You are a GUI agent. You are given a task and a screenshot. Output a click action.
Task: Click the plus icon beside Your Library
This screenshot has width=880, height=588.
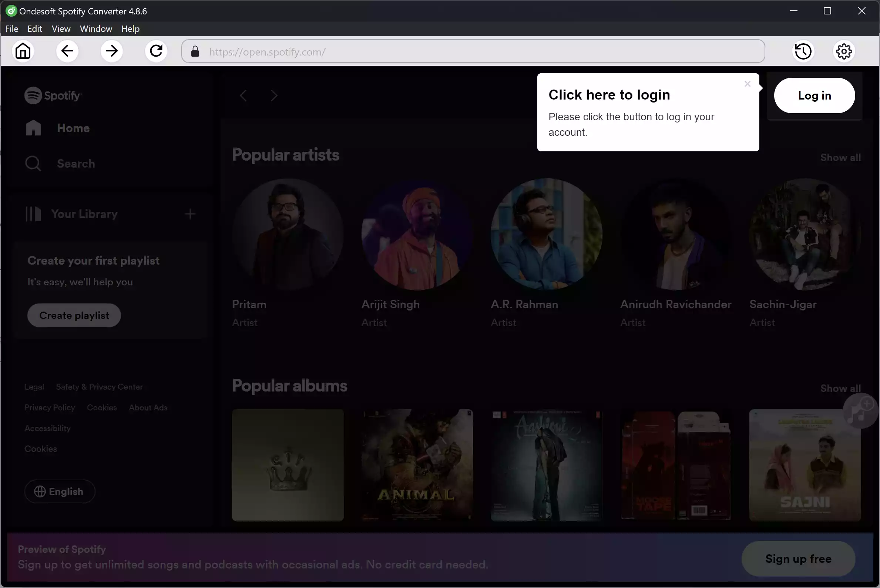pyautogui.click(x=190, y=214)
